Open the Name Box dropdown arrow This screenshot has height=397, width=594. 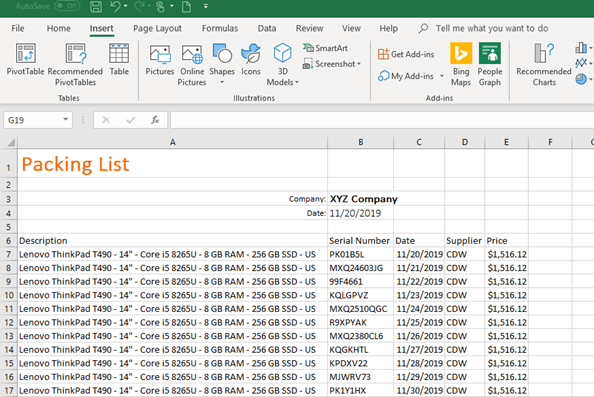[x=66, y=120]
